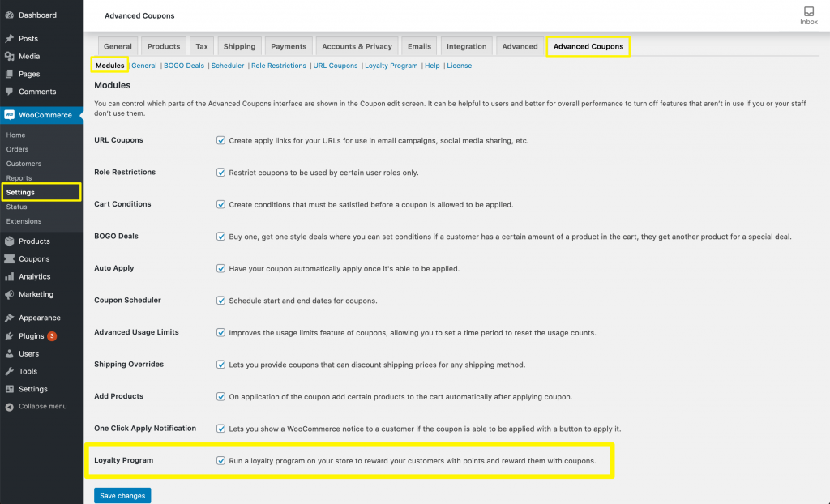Viewport: 830px width, 504px height.
Task: Click the Analytics bar chart icon
Action: [10, 277]
